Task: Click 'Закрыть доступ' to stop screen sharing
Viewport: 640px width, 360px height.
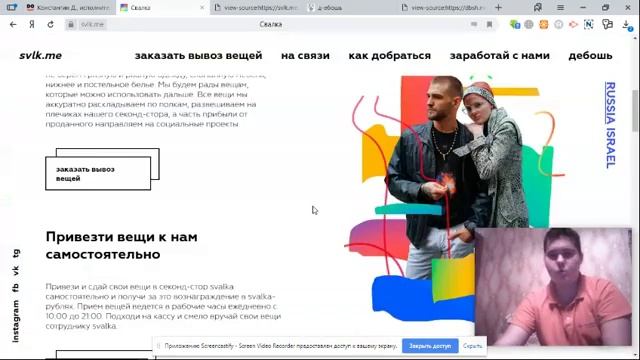Action: click(430, 346)
